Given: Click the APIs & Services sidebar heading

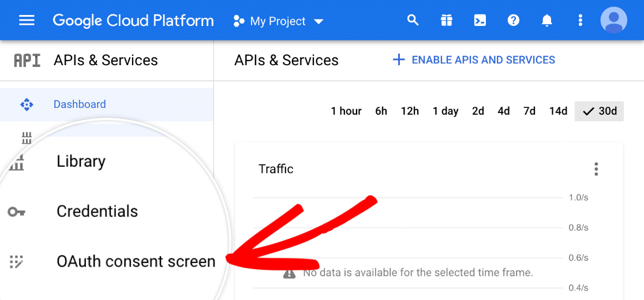Looking at the screenshot, I should 106,61.
